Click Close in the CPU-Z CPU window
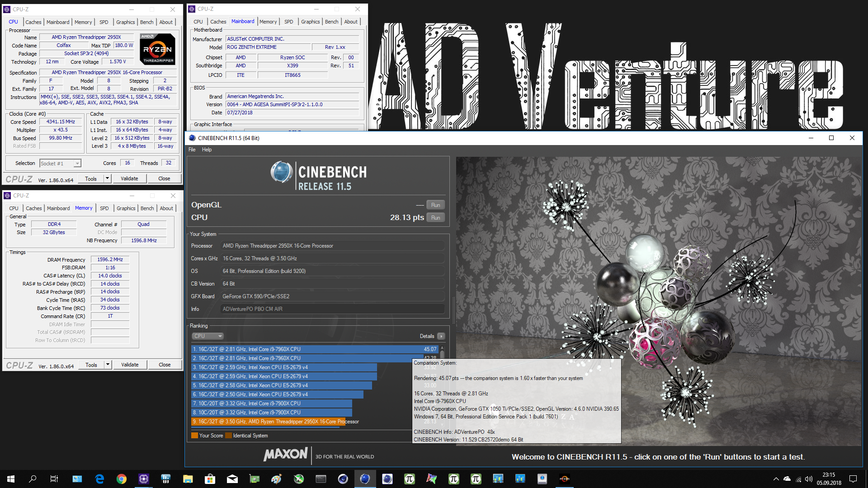Viewport: 868px width, 488px height. point(164,178)
